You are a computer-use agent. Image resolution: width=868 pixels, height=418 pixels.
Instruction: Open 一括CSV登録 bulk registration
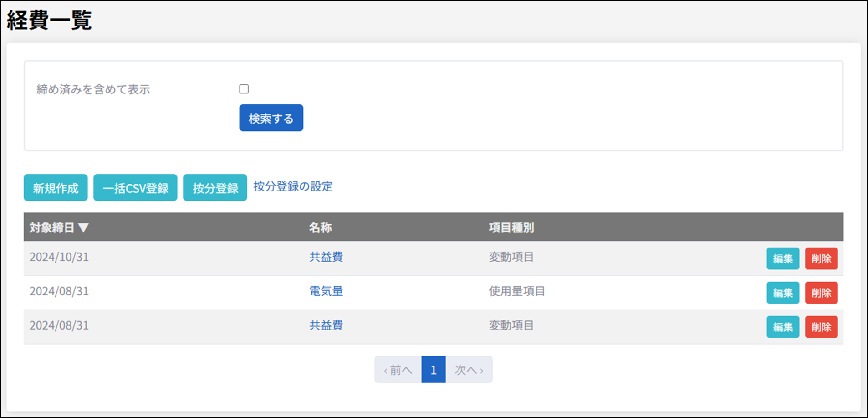point(135,188)
